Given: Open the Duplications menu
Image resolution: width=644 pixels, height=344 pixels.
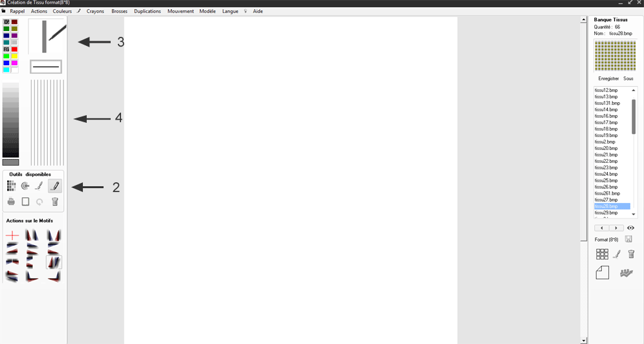Looking at the screenshot, I should pos(147,11).
